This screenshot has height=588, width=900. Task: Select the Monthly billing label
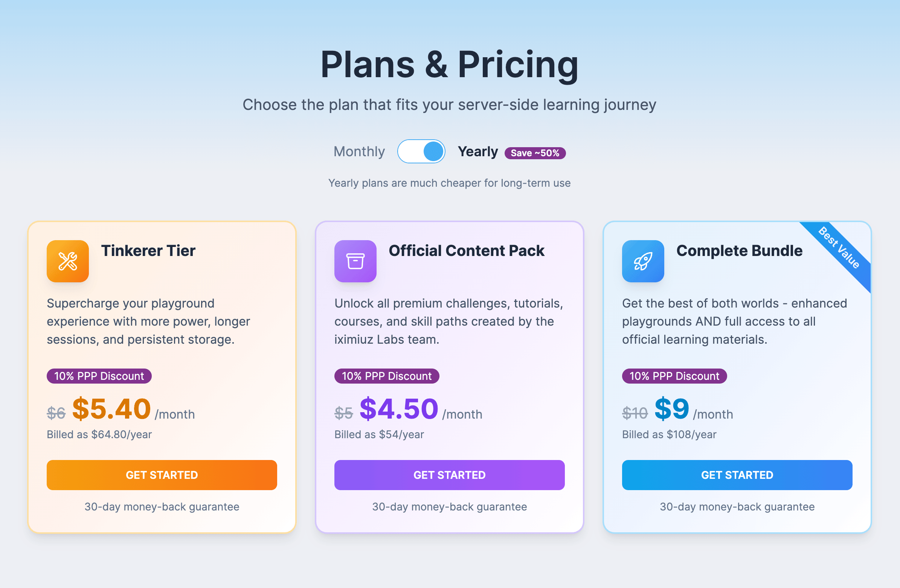coord(359,151)
